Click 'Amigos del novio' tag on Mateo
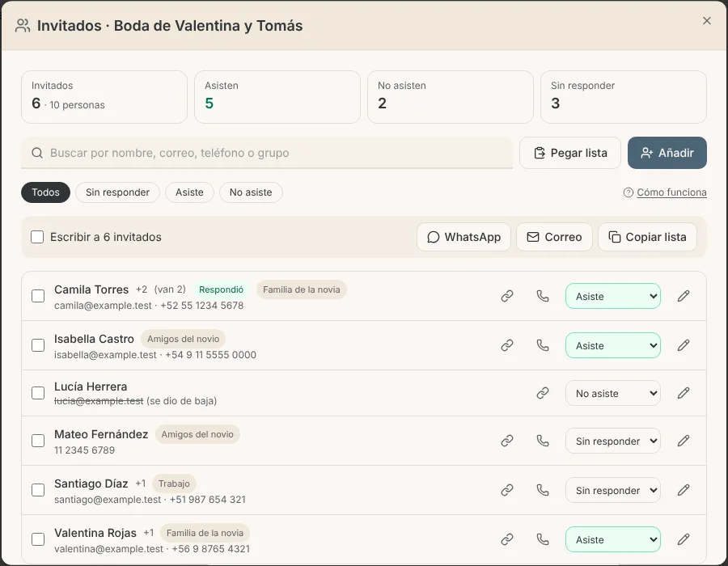Viewport: 728px width, 566px height. 197,434
